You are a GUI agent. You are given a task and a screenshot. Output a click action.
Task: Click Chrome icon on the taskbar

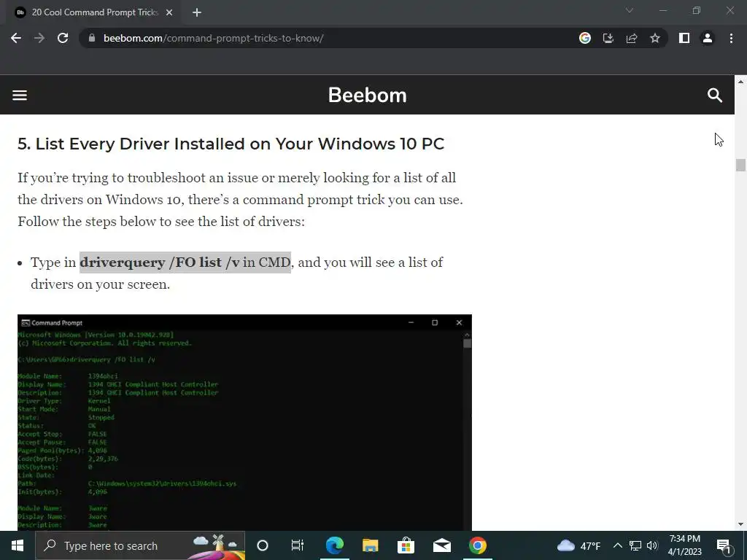[x=477, y=545]
